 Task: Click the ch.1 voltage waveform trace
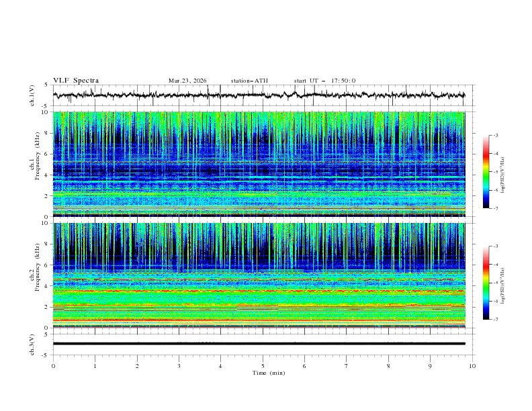coord(259,95)
